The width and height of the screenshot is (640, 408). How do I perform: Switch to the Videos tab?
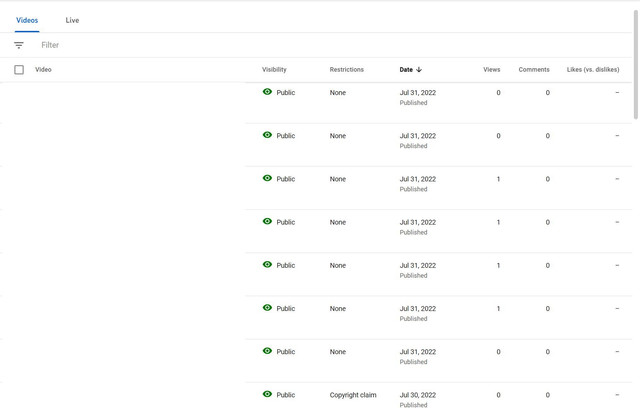27,20
